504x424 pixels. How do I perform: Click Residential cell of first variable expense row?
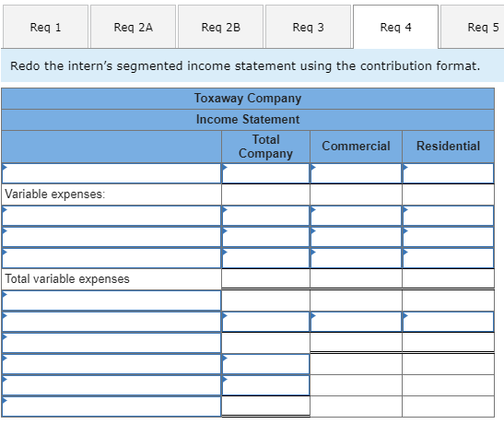coord(448,216)
